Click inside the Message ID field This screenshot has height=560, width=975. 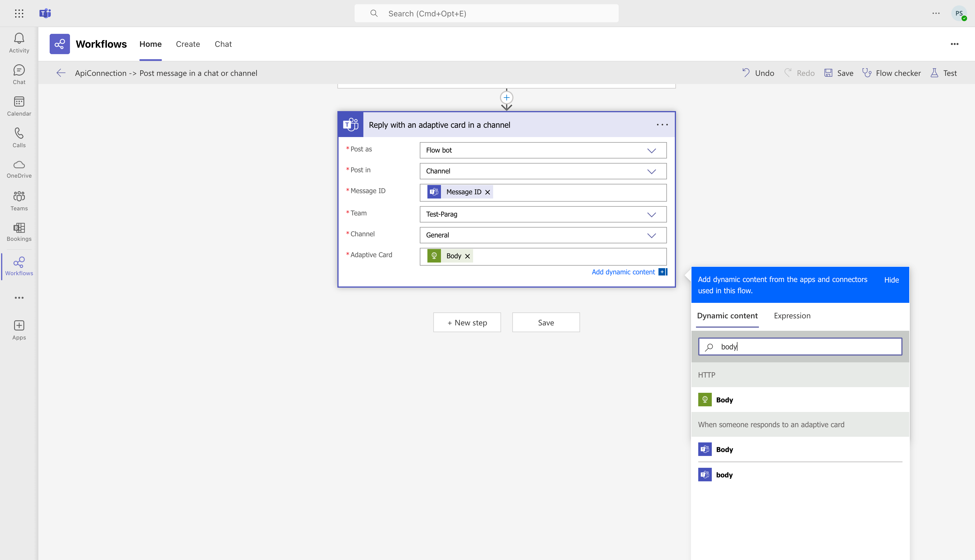(x=543, y=192)
